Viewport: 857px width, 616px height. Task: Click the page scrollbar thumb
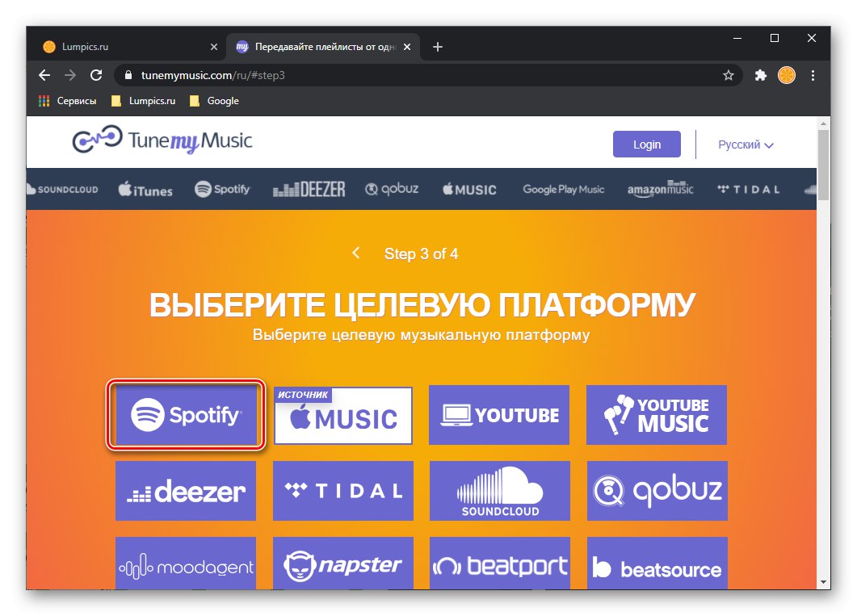(823, 165)
